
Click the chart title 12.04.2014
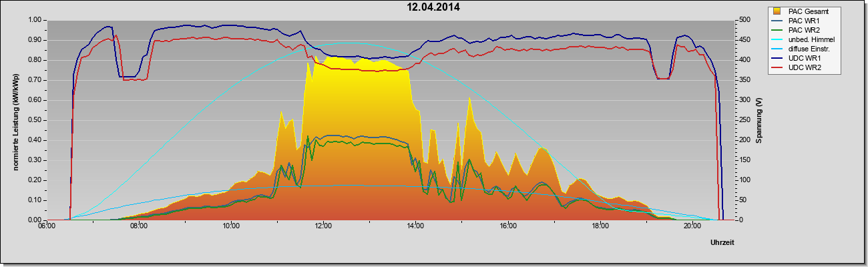click(x=433, y=7)
